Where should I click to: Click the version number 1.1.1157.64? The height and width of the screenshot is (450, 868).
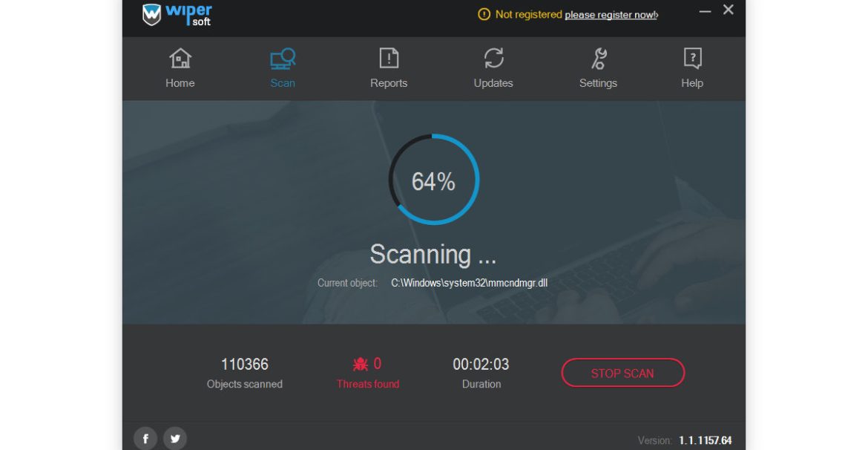(706, 440)
